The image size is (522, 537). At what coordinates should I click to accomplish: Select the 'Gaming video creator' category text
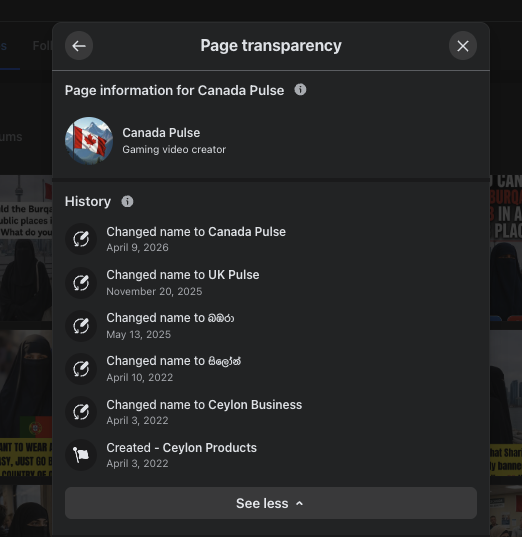coord(174,150)
